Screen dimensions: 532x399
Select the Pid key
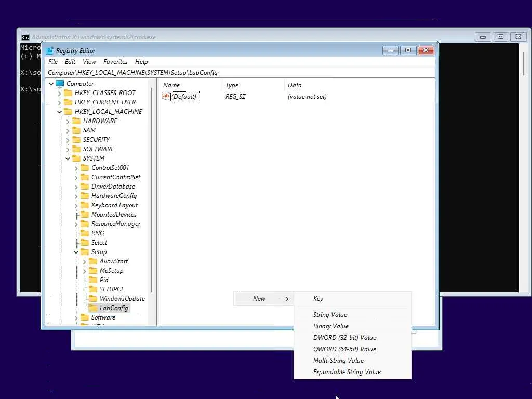coord(104,280)
